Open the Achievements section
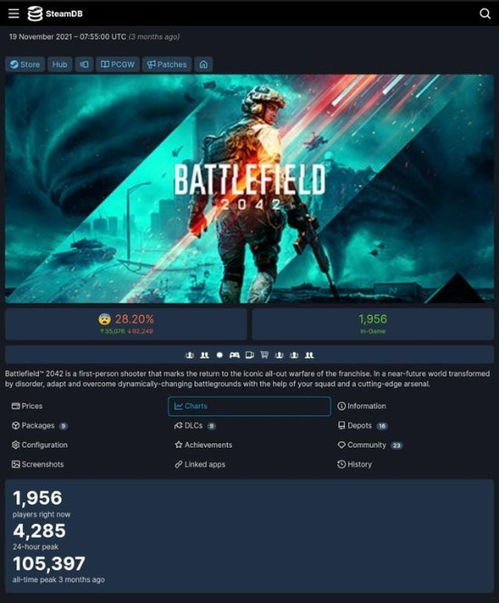This screenshot has height=603, width=499. (x=203, y=445)
